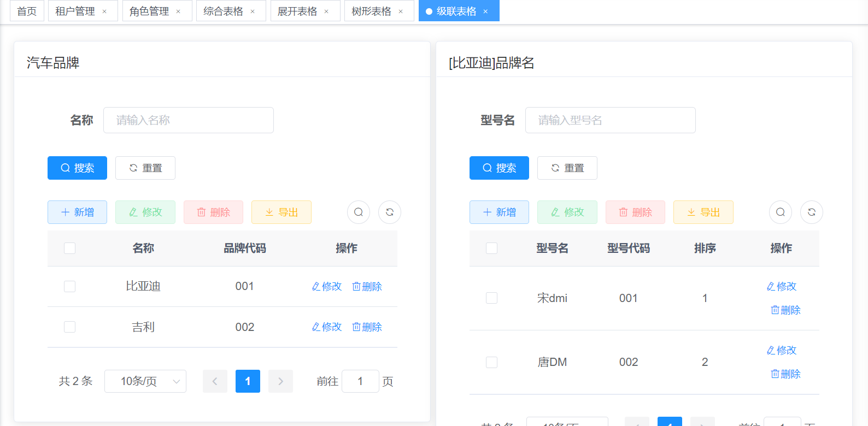Click the refresh icon in 汽车品牌 toolbar

[390, 212]
